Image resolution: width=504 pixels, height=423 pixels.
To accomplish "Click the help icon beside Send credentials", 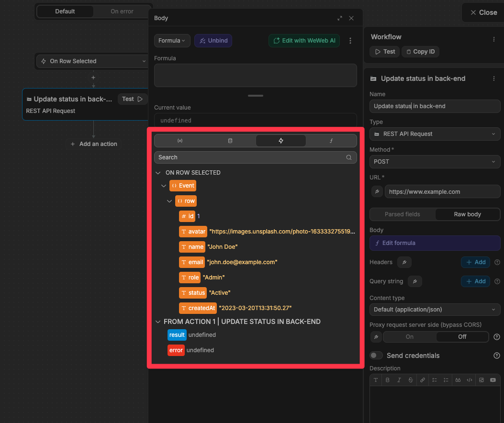I will tap(497, 356).
